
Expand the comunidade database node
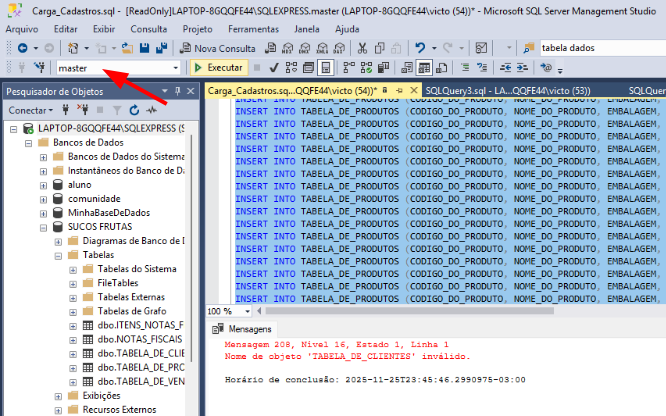coord(43,200)
